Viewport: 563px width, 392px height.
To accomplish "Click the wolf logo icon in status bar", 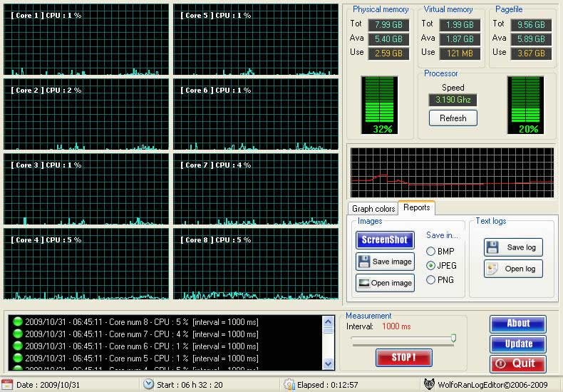I will point(430,384).
